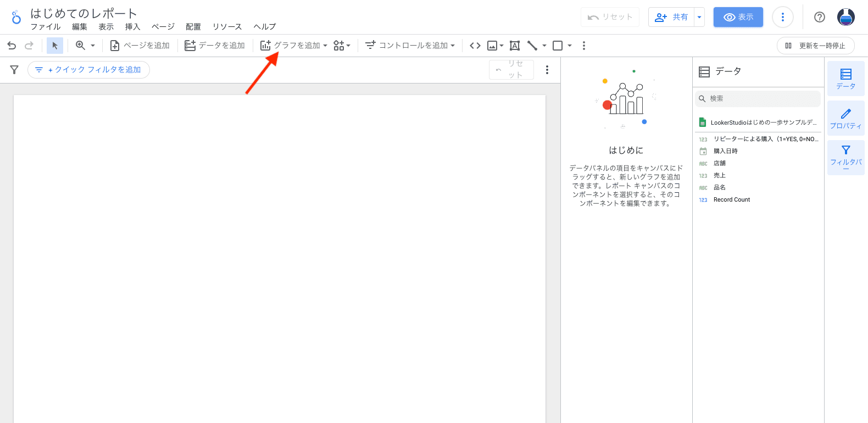Switch to the プロパティ panel tab
This screenshot has width=868, height=423.
845,119
